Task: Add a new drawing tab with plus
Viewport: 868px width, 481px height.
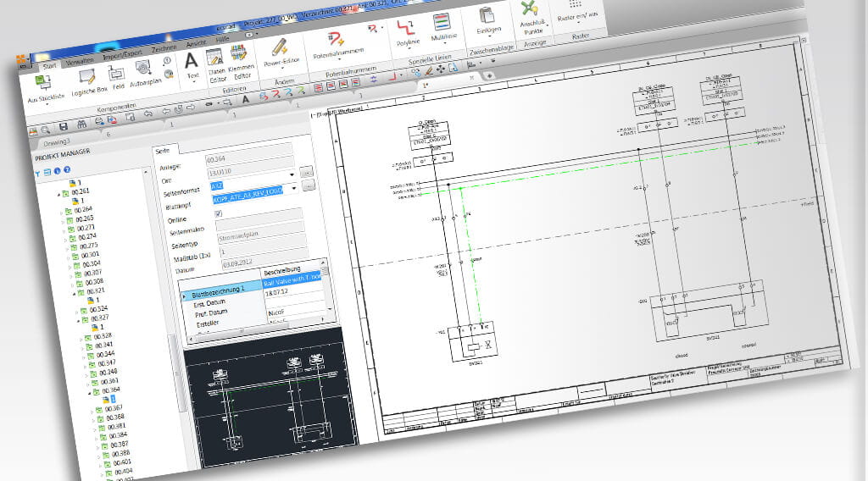Action: (489, 75)
